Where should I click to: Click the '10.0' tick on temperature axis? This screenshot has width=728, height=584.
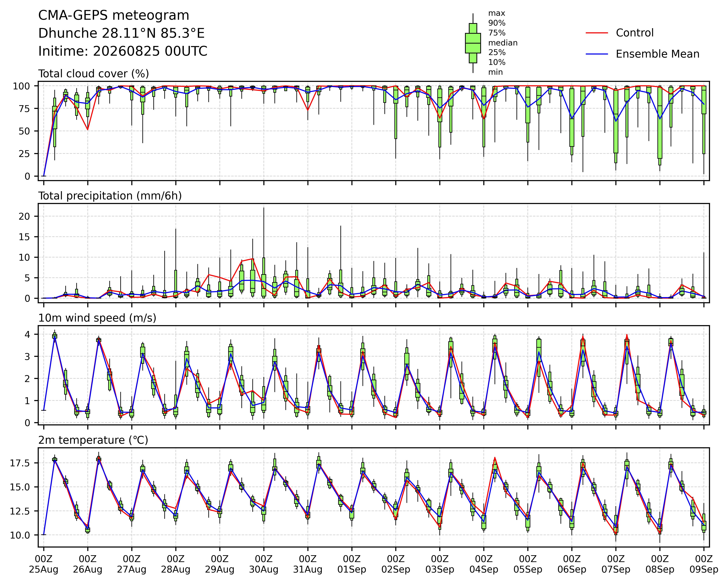coord(20,535)
